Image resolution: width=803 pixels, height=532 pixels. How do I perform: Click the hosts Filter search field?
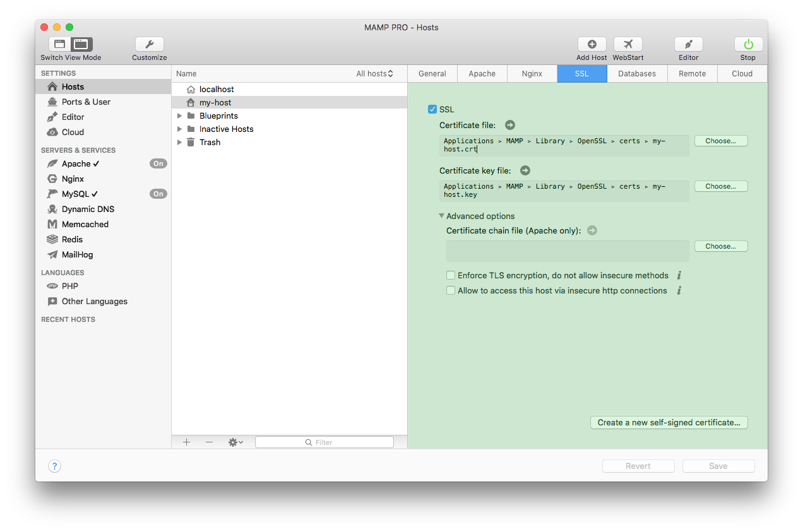(324, 442)
